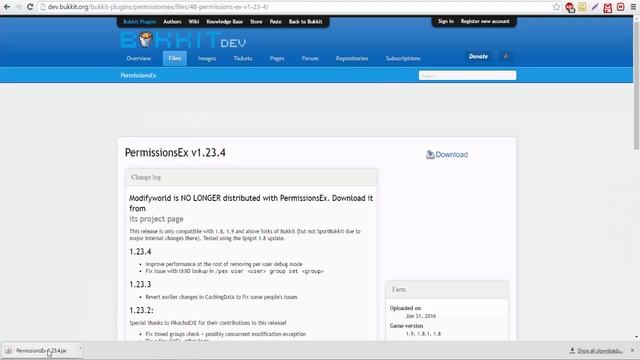Screen dimensions: 640x360
Task: Click the red Gmail checker extension icon
Action: click(x=608, y=7)
